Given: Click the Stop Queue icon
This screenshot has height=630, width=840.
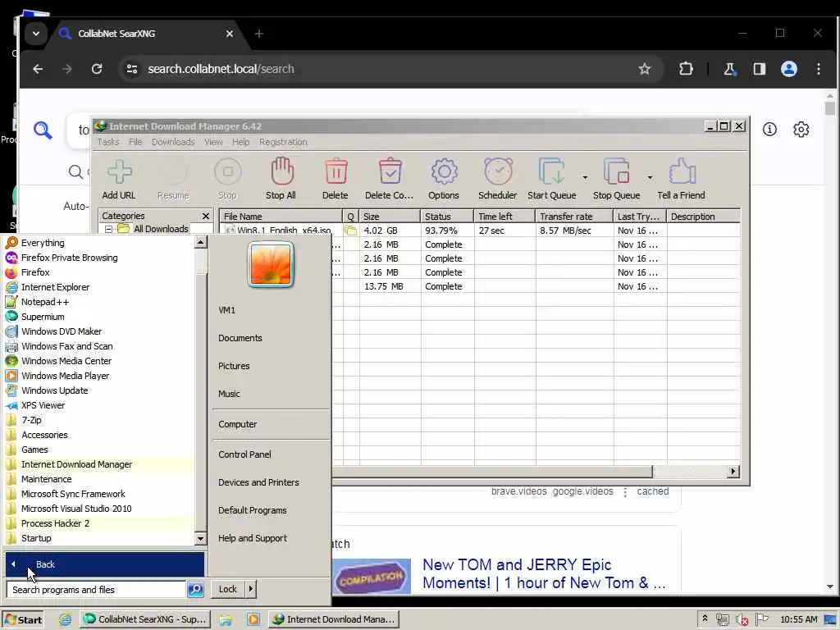Looking at the screenshot, I should coord(617,171).
